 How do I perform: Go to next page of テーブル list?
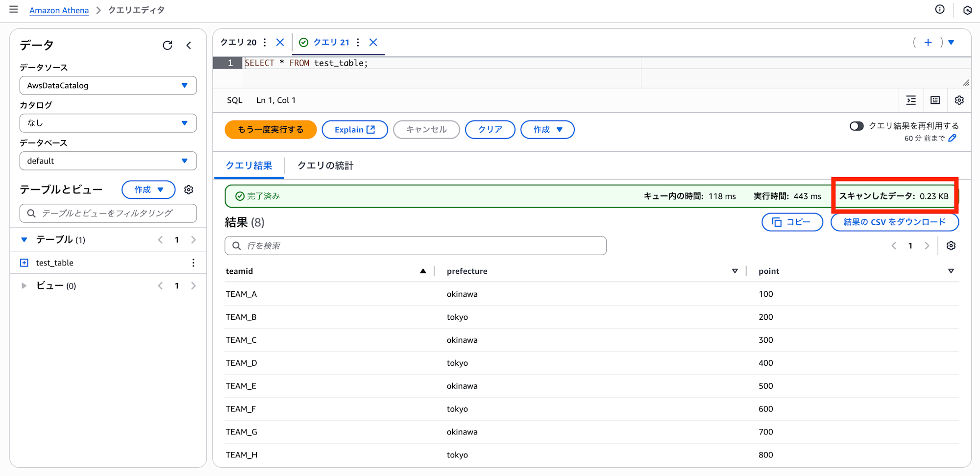[194, 240]
